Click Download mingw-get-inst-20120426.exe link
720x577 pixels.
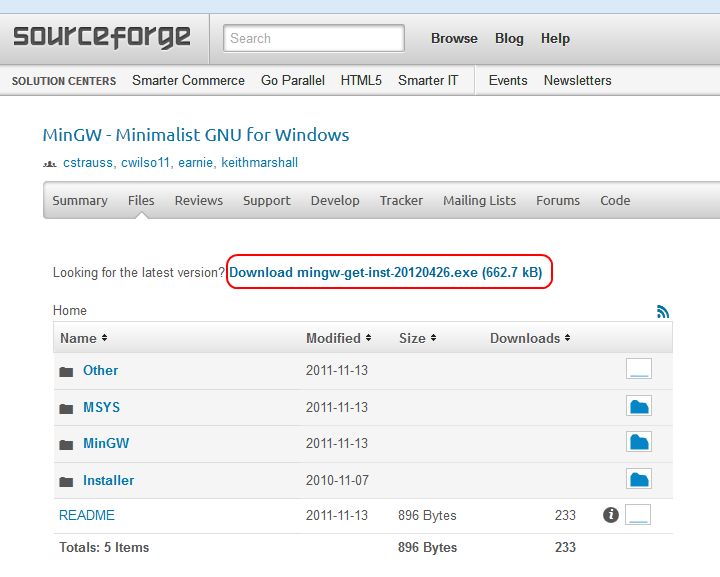click(386, 272)
